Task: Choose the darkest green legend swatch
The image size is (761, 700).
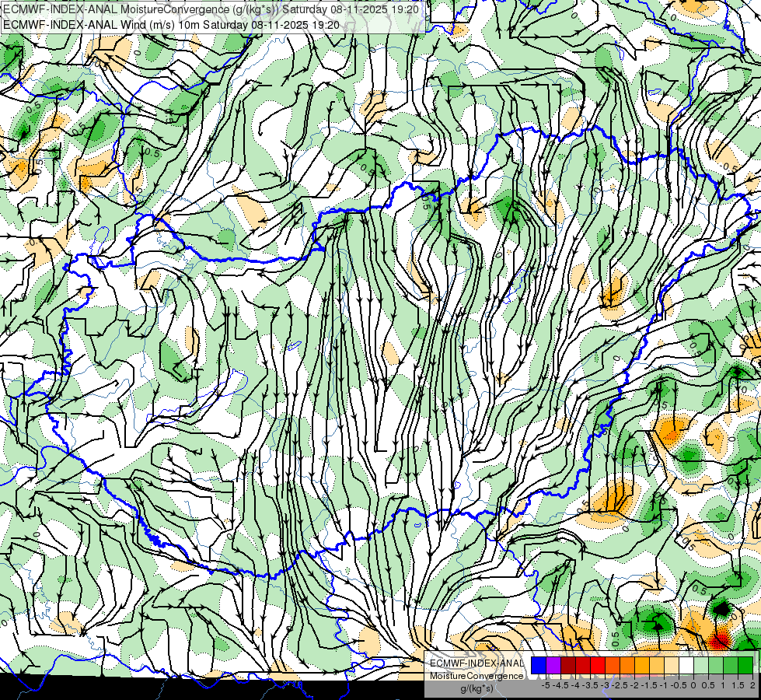Action: pos(745,665)
